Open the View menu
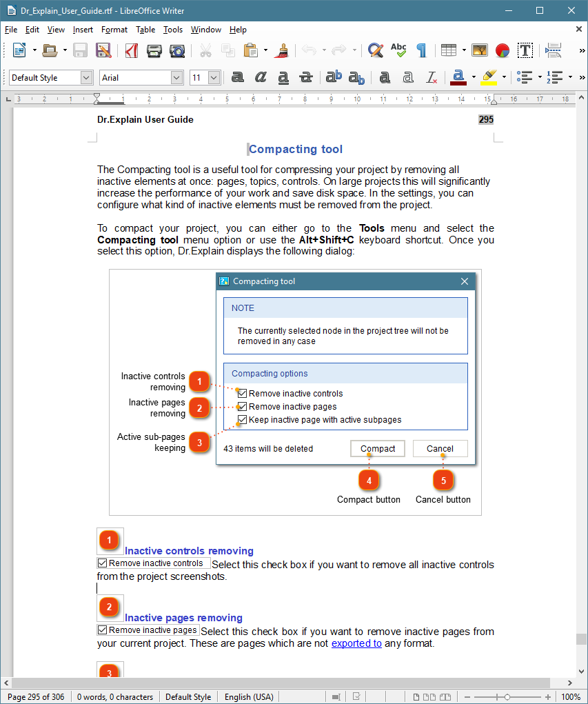Image resolution: width=588 pixels, height=704 pixels. (56, 30)
